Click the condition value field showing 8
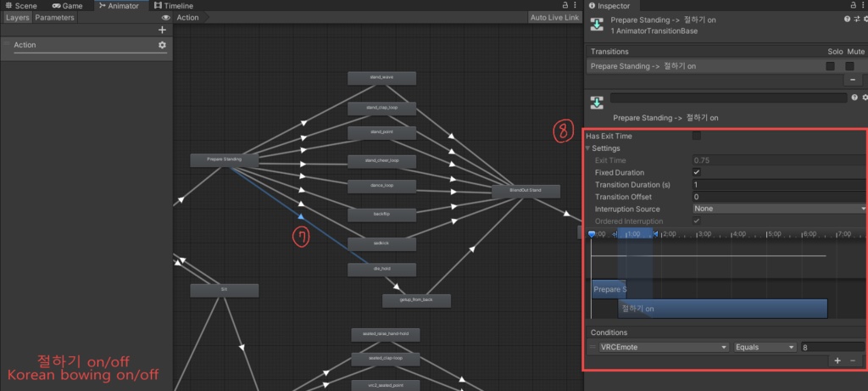Screen dimensions: 868x391 [x=832, y=347]
